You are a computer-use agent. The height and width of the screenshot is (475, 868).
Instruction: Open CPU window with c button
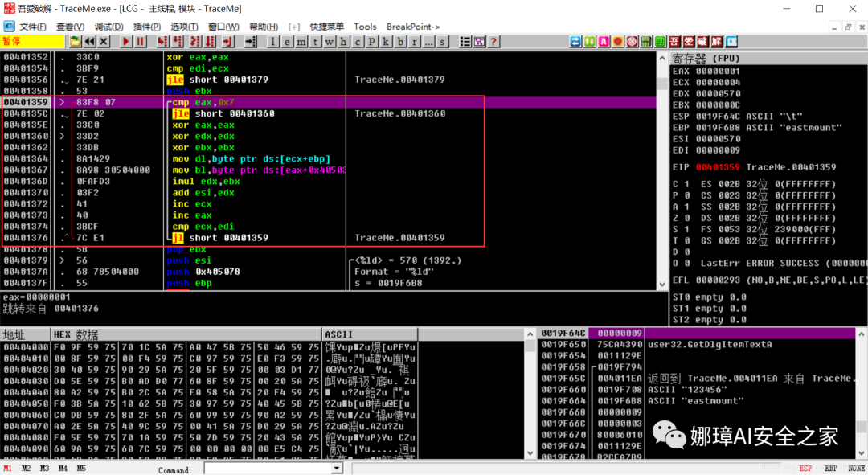click(358, 42)
